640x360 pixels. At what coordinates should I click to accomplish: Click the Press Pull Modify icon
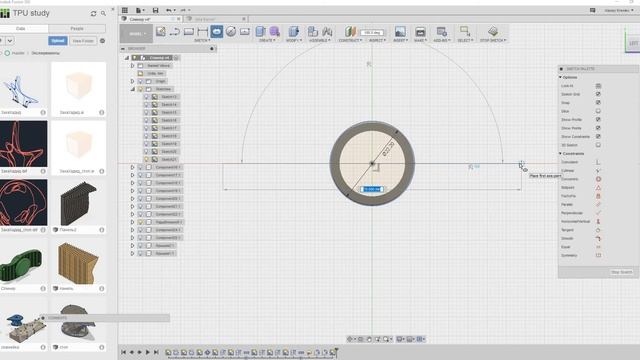coord(293,31)
